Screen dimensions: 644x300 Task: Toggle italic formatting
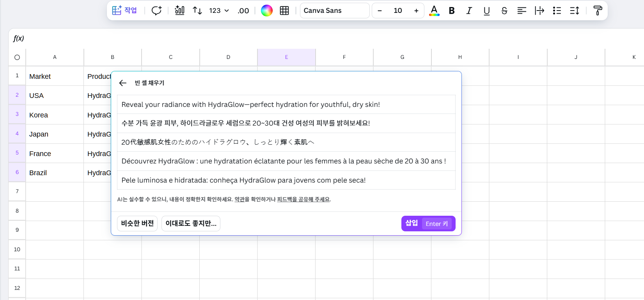[469, 11]
